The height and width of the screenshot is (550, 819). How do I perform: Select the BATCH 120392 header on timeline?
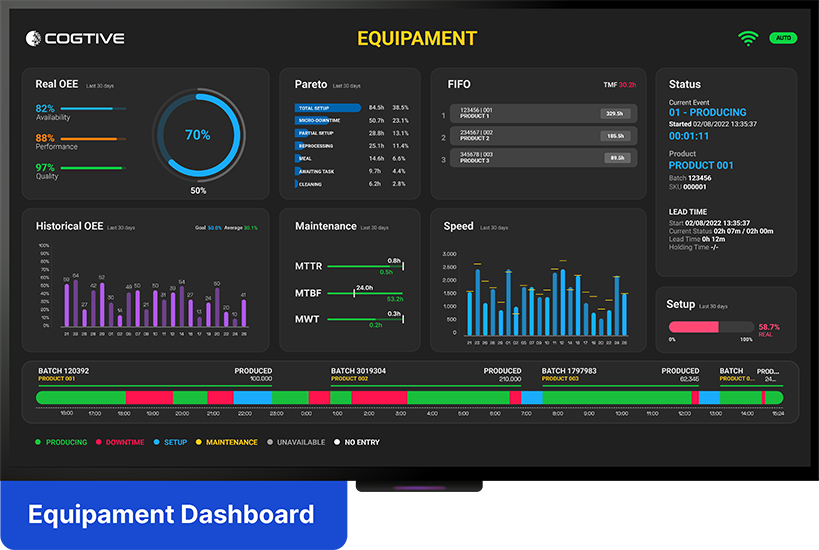[x=63, y=370]
